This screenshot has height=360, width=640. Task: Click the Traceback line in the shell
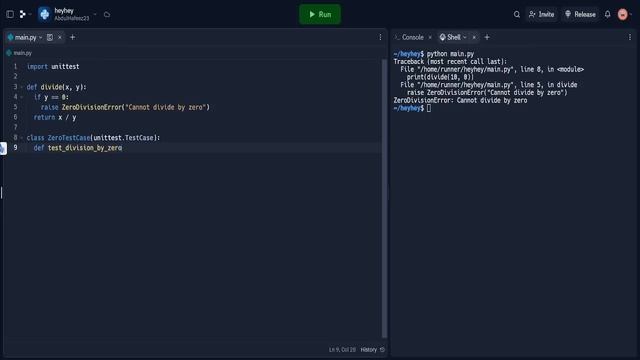450,62
